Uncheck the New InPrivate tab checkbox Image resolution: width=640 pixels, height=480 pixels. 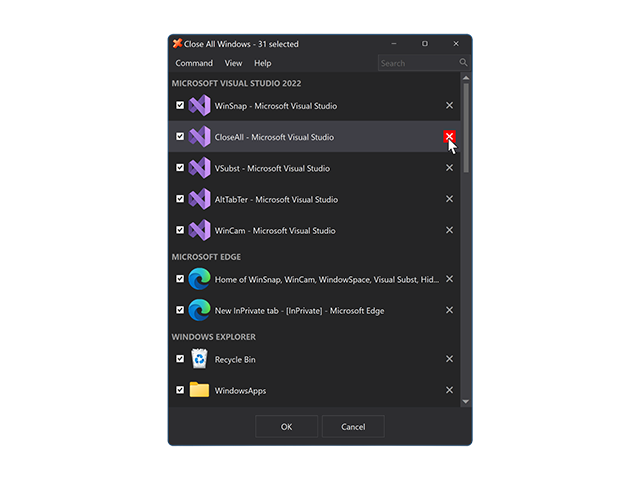pos(180,310)
